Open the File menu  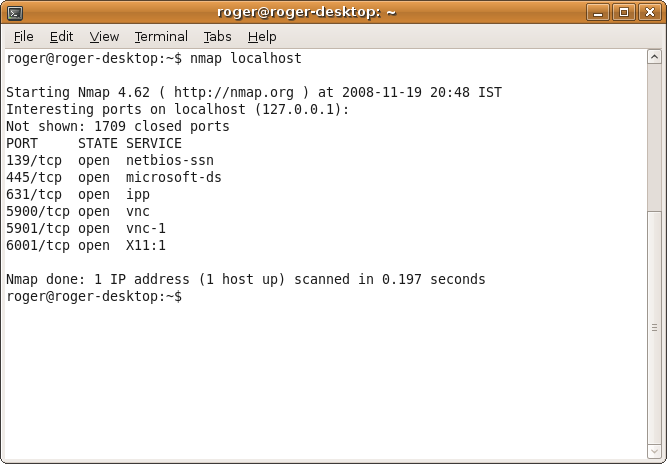(x=23, y=36)
